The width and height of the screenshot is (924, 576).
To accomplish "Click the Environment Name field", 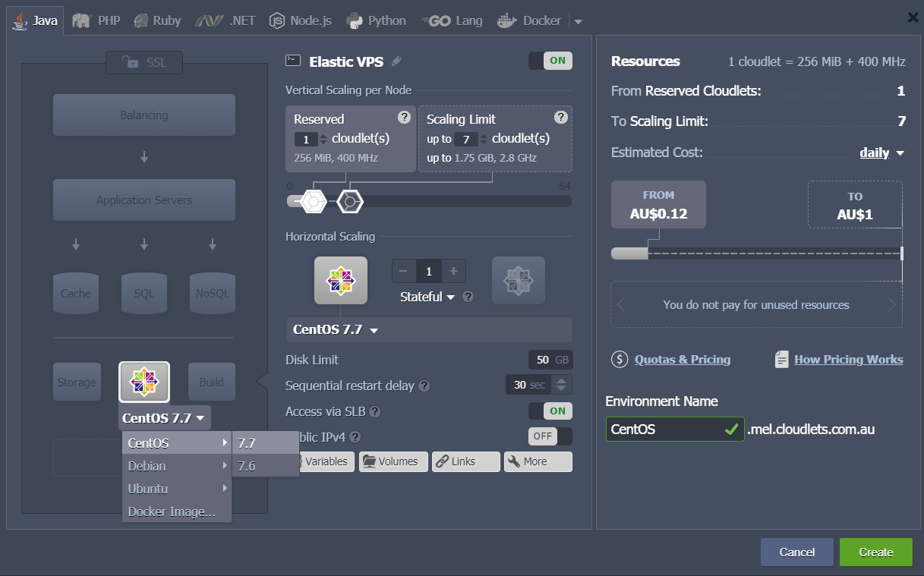I will [x=675, y=429].
